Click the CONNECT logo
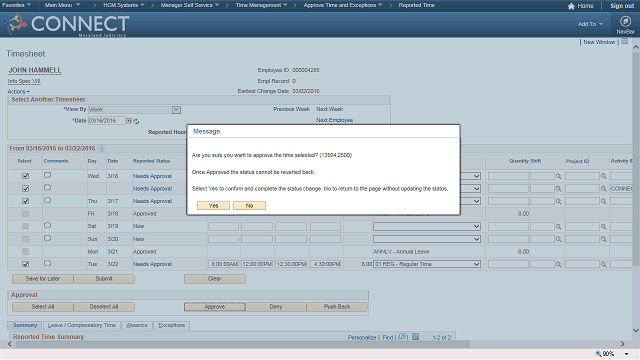The width and height of the screenshot is (640, 360). [x=67, y=24]
